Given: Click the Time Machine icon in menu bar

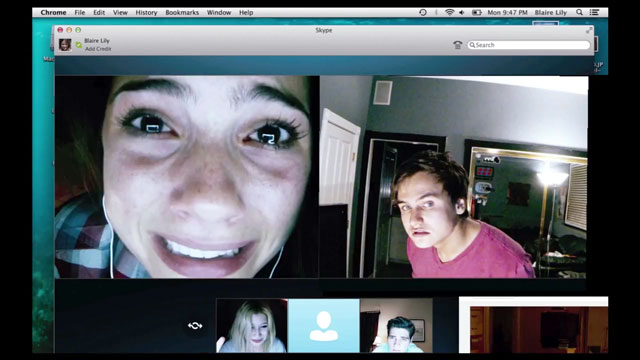Looking at the screenshot, I should tap(423, 13).
